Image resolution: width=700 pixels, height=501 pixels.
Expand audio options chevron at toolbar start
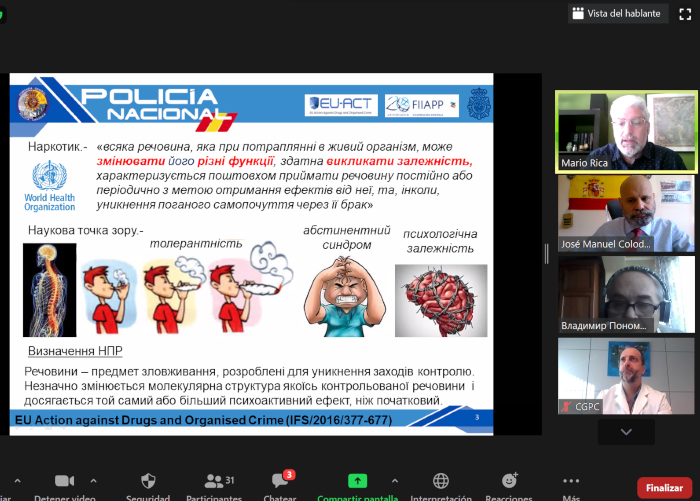click(17, 481)
